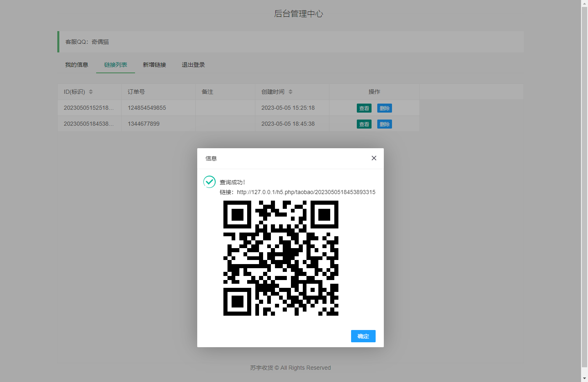588x382 pixels.
Task: Click the 操作 column header
Action: pos(374,92)
